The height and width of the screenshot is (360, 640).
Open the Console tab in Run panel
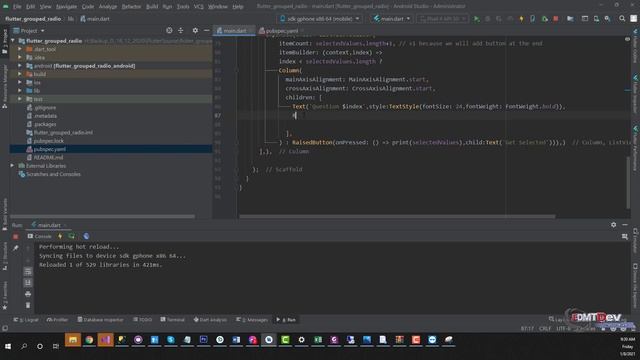click(x=39, y=236)
